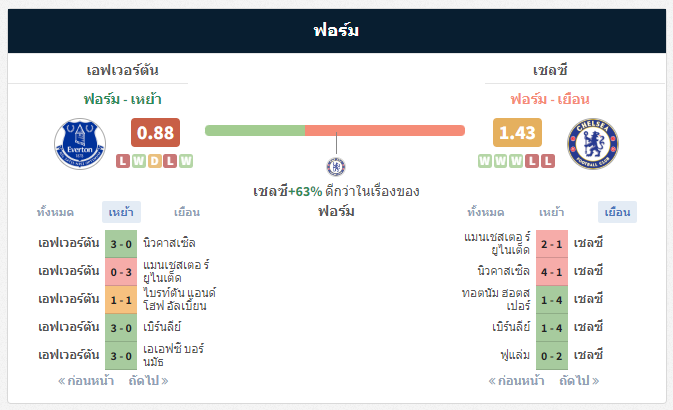Click the Chelsea club crest
Viewport: 673px width, 410px height.
[593, 143]
